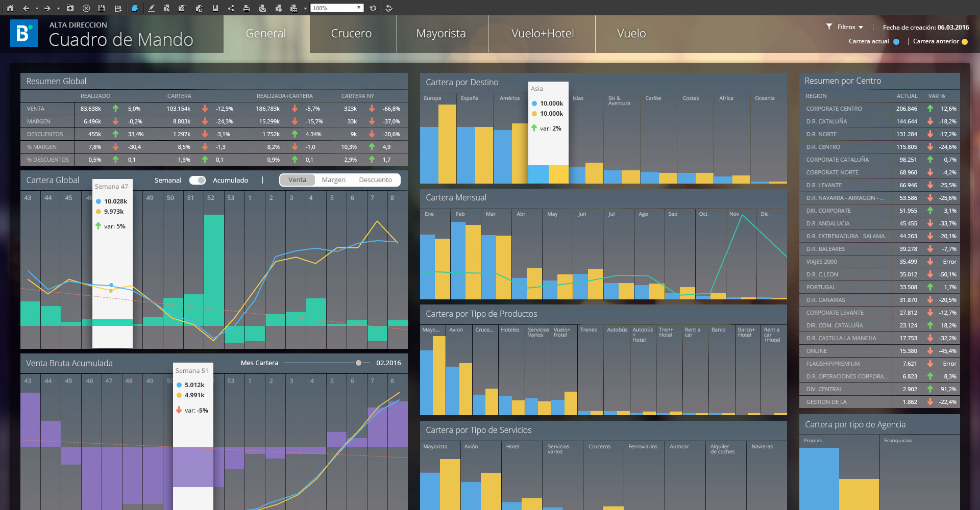Toggle the Semanal/Acumulado switch

[x=198, y=180]
